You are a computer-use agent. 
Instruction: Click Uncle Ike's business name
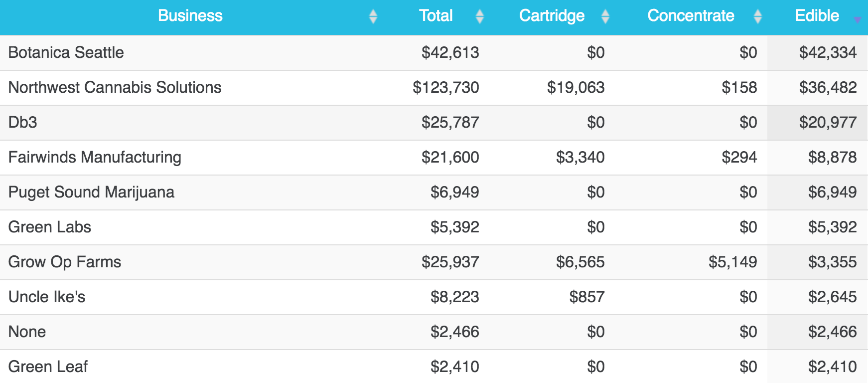[x=47, y=297]
